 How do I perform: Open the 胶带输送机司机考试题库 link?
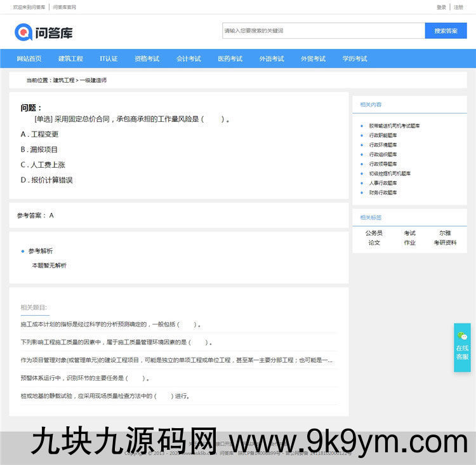tap(394, 126)
